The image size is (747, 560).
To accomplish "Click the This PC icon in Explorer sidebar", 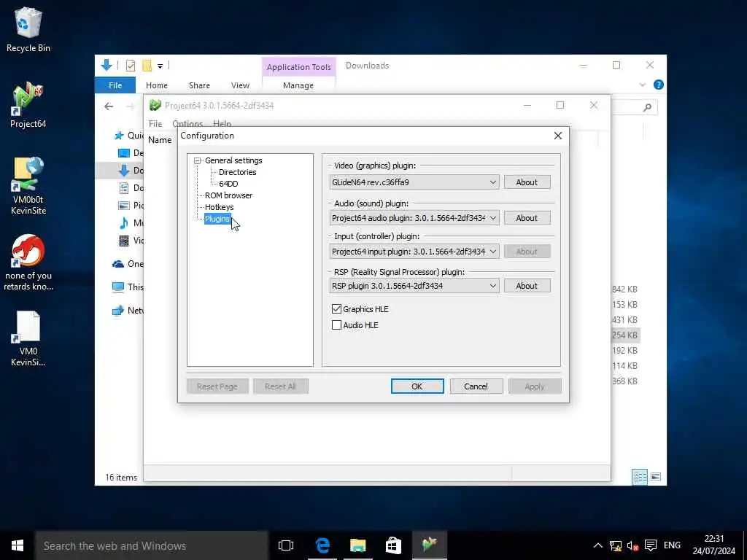I will click(x=118, y=287).
